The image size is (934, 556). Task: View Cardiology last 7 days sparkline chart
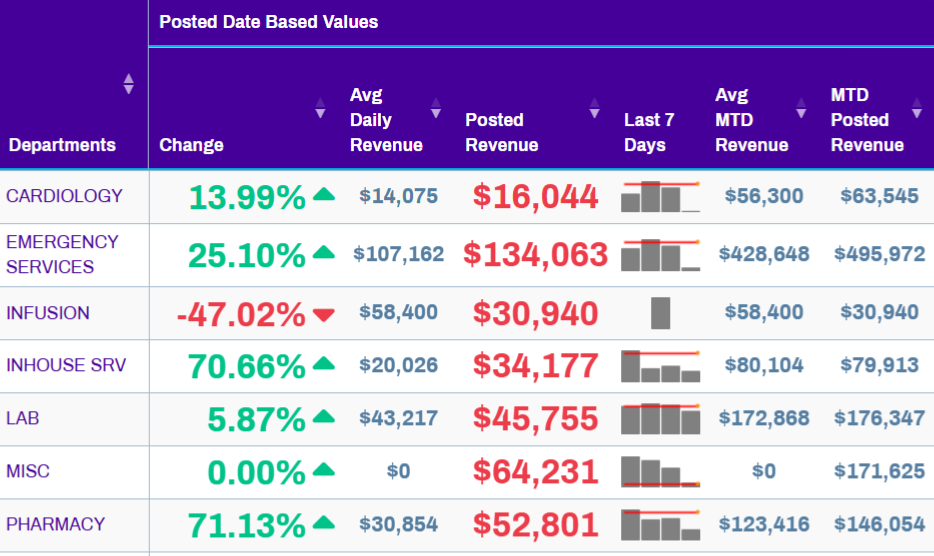pyautogui.click(x=660, y=197)
